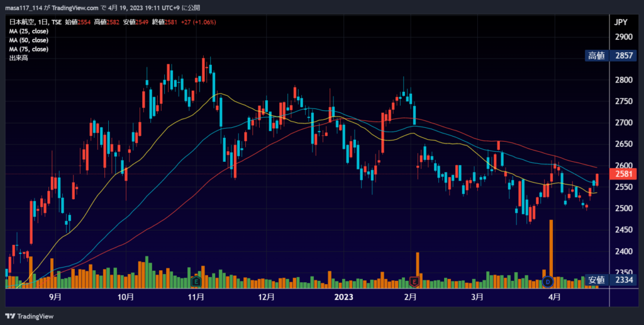Click the 3月 label on the time axis
644x325 pixels.
(x=477, y=297)
